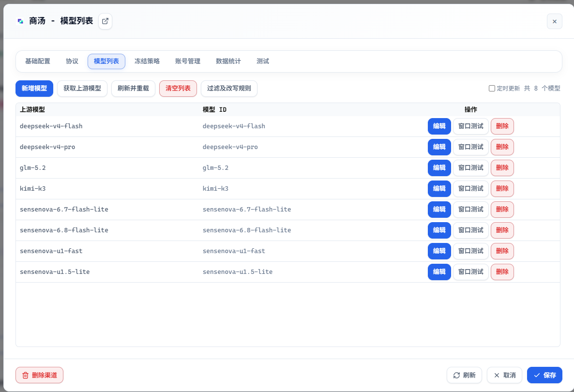Open the 账号管理 tab

[x=187, y=61]
